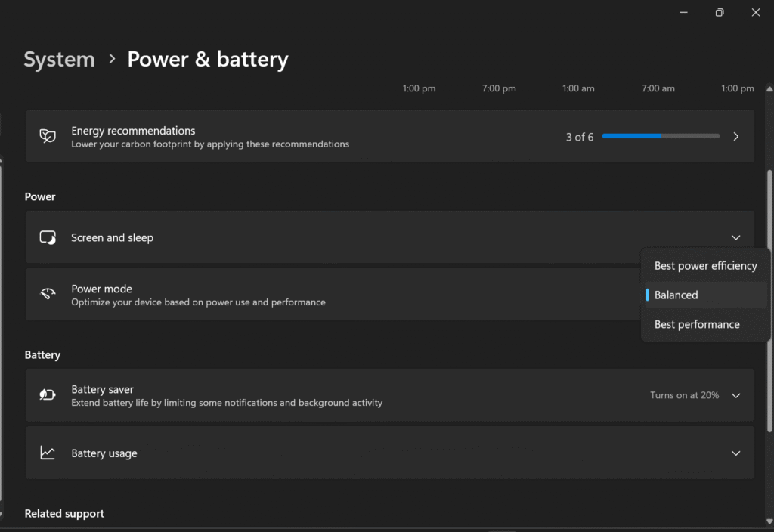Close the Settings window
774x532 pixels.
click(756, 12)
